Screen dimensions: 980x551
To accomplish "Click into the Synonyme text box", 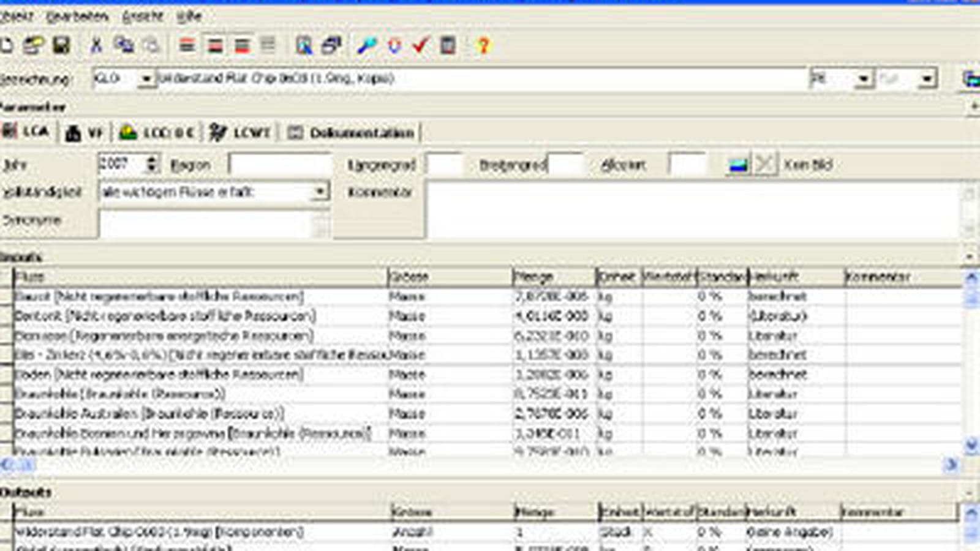I will pyautogui.click(x=207, y=224).
